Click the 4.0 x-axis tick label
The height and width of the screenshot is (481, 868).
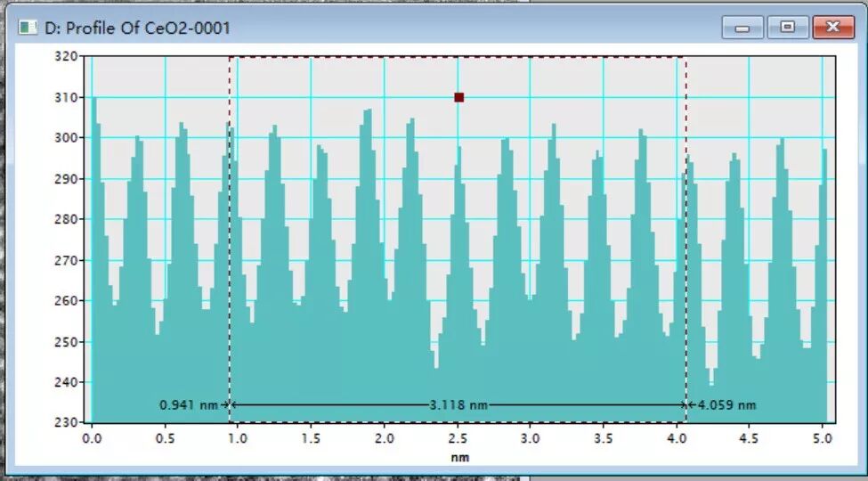(x=677, y=439)
